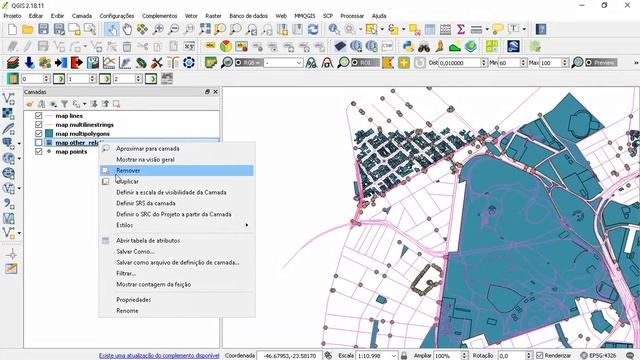Open the Complementos menu
Screen dimensions: 640x360
point(160,16)
